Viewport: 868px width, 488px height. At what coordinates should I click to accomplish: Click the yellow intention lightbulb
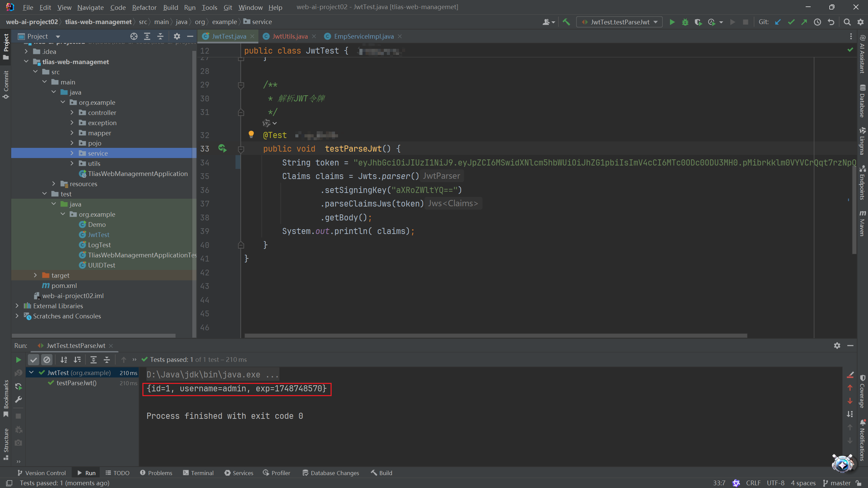pyautogui.click(x=251, y=135)
